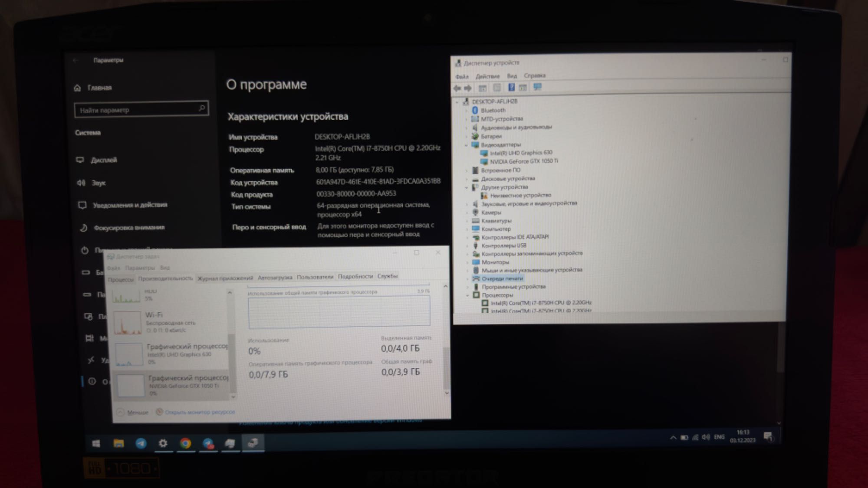Open File Explorer from the taskbar

click(118, 443)
